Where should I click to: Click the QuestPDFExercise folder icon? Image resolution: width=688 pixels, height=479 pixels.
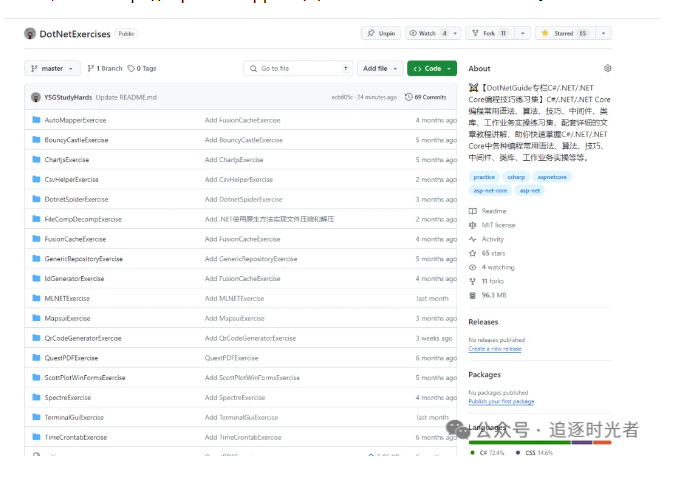(x=36, y=357)
